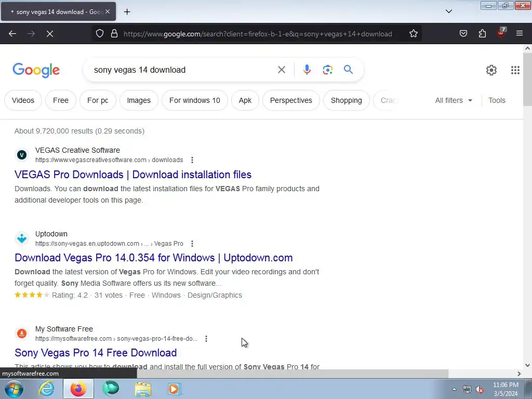Viewport: 532px width, 399px height.
Task: Click the horizontal scrollbar right arrow
Action: [x=519, y=374]
